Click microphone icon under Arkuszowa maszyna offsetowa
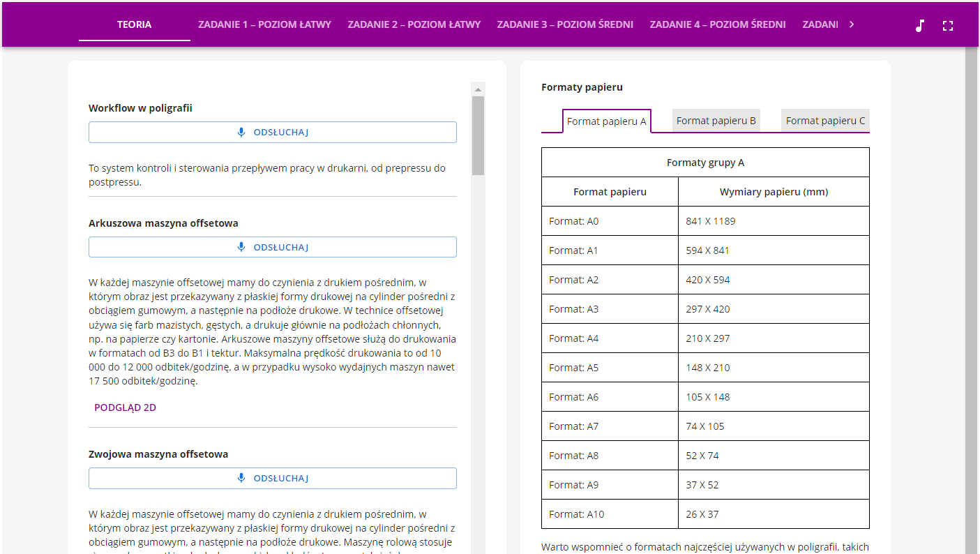 click(x=241, y=247)
